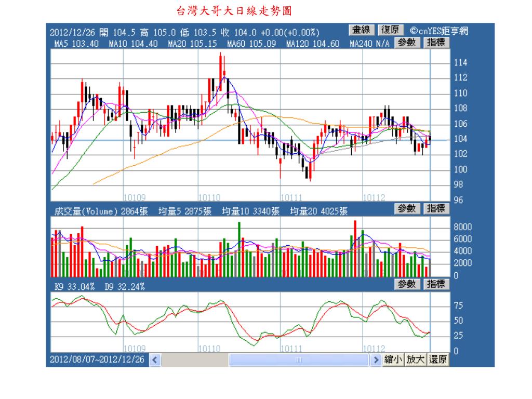532x399 pixels.
Task: Click the 均量5 2875張 label
Action: 185,211
